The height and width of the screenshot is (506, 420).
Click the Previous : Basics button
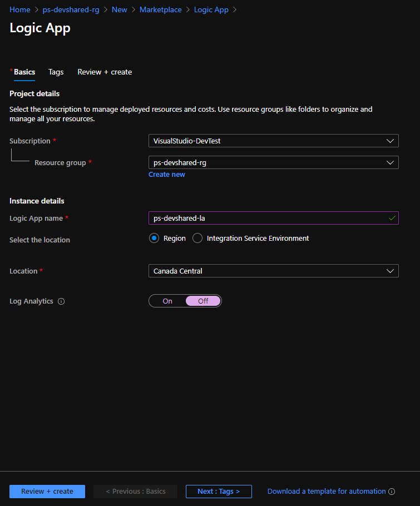pyautogui.click(x=135, y=492)
